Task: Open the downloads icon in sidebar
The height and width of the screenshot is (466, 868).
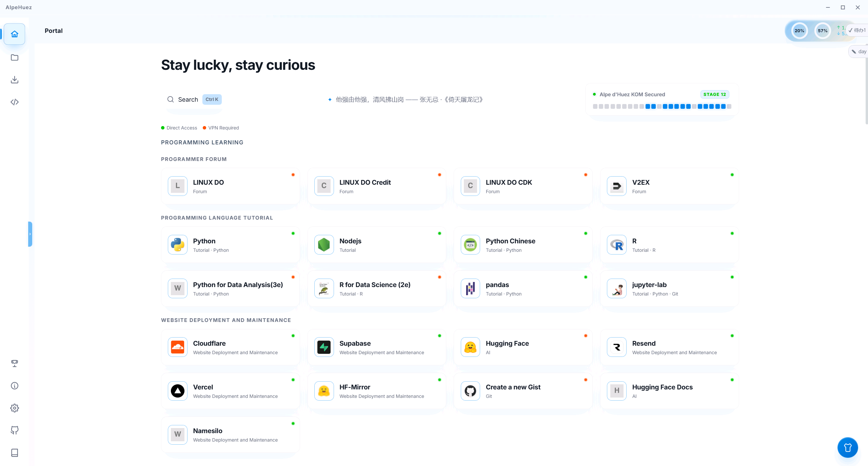Action: pos(15,80)
